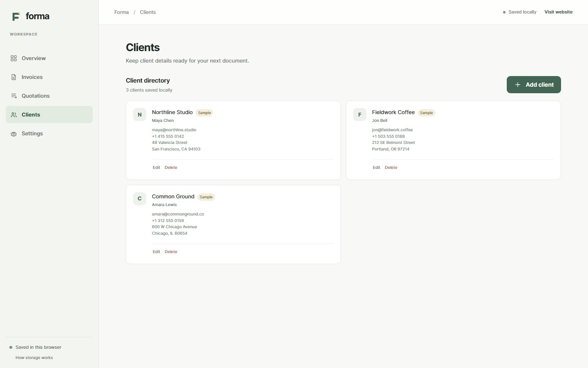Edit the Fieldwork Coffee client
The height and width of the screenshot is (368, 588).
click(376, 168)
